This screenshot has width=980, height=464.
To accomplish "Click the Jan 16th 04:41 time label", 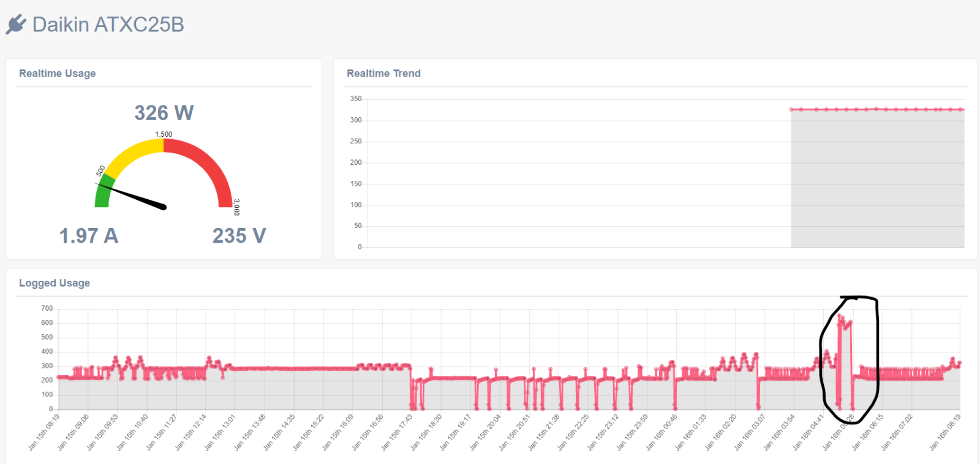I will pos(809,432).
